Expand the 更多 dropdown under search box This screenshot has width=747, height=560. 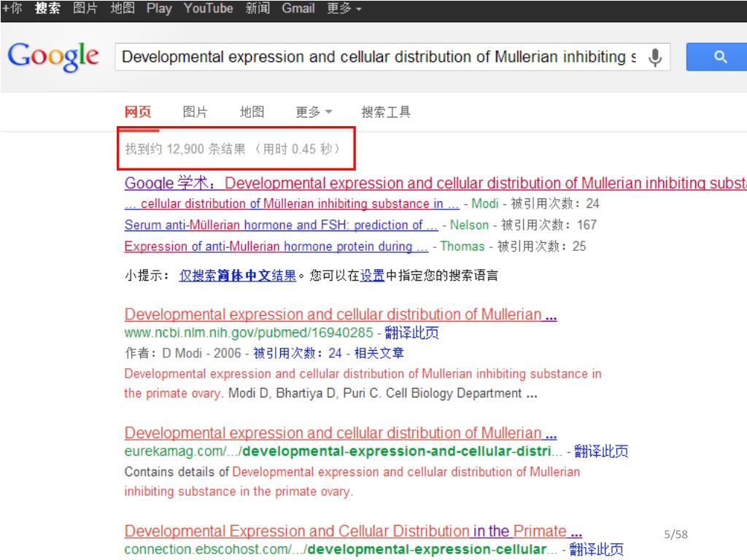coord(314,112)
